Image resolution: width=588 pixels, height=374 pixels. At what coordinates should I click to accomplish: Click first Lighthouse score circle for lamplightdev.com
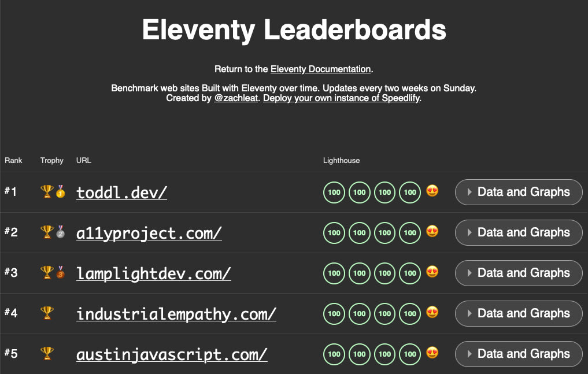click(x=334, y=273)
